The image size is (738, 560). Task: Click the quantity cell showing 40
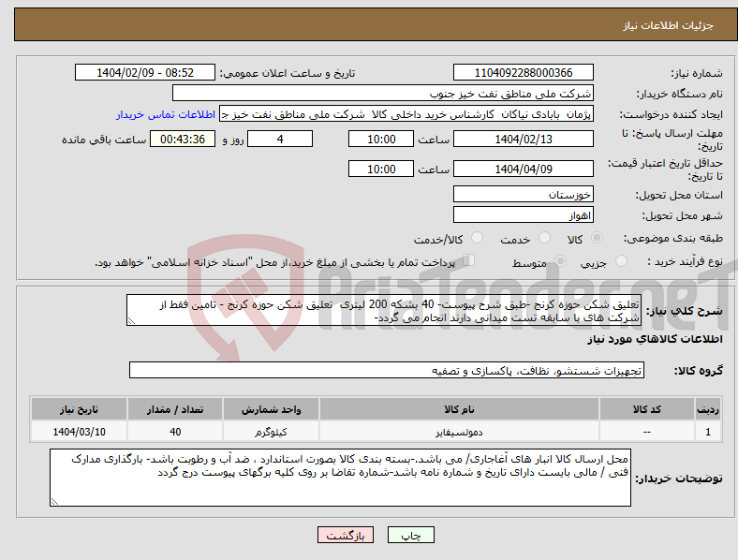[175, 432]
